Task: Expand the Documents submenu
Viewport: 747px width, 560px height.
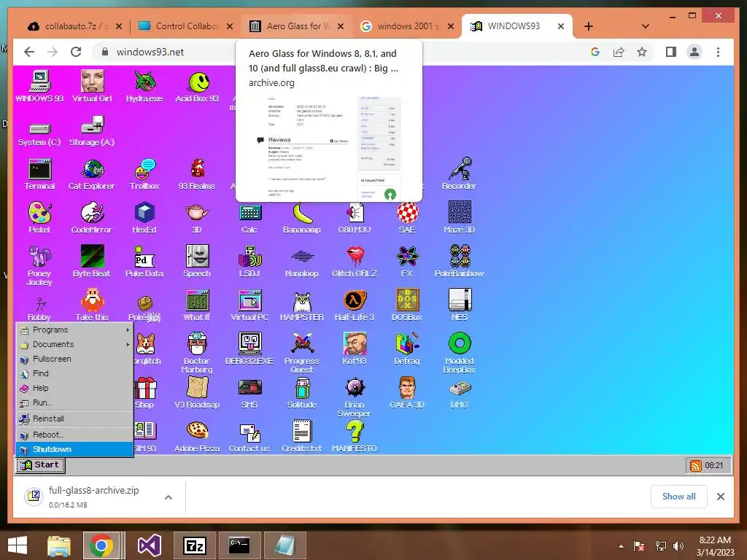Action: point(75,344)
